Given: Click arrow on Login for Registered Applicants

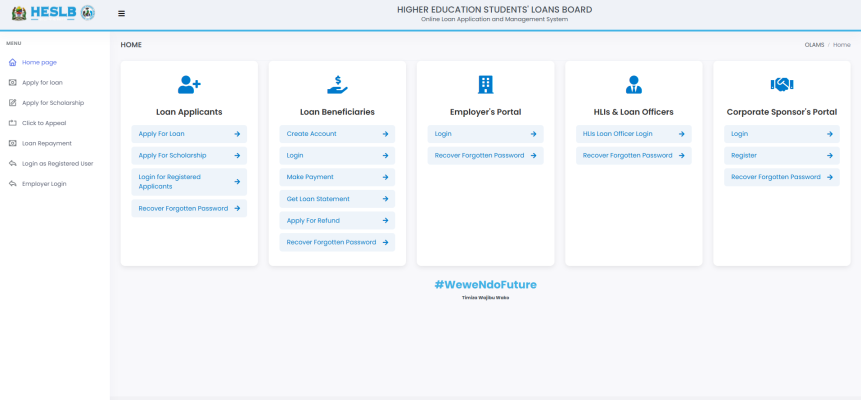Looking at the screenshot, I should coord(237,182).
